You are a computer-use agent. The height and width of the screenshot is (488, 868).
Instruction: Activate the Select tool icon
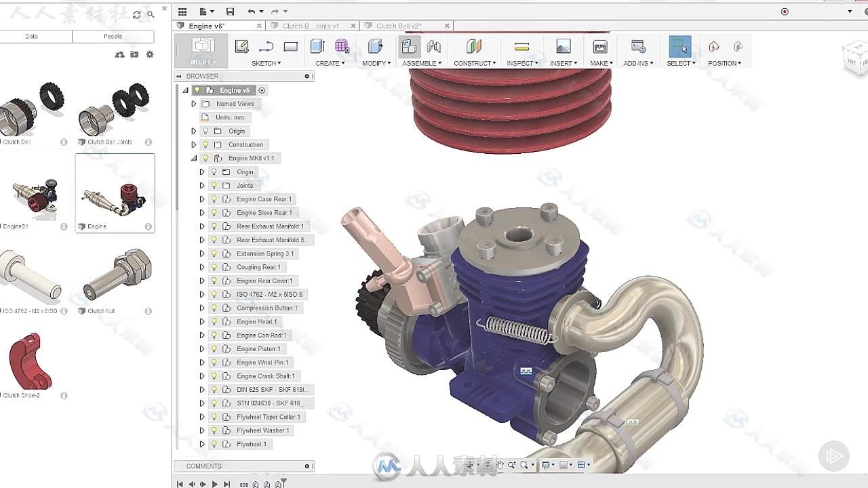pyautogui.click(x=680, y=46)
